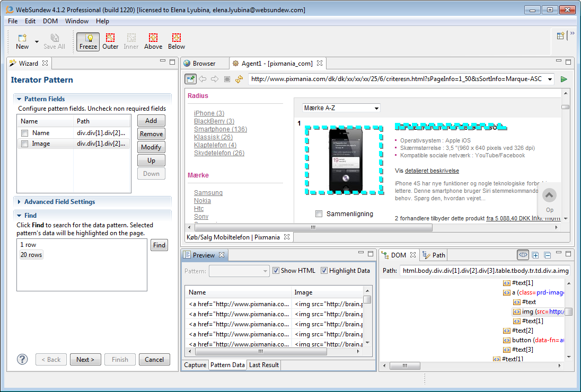Toggle the Highlight Data checkbox

(324, 271)
